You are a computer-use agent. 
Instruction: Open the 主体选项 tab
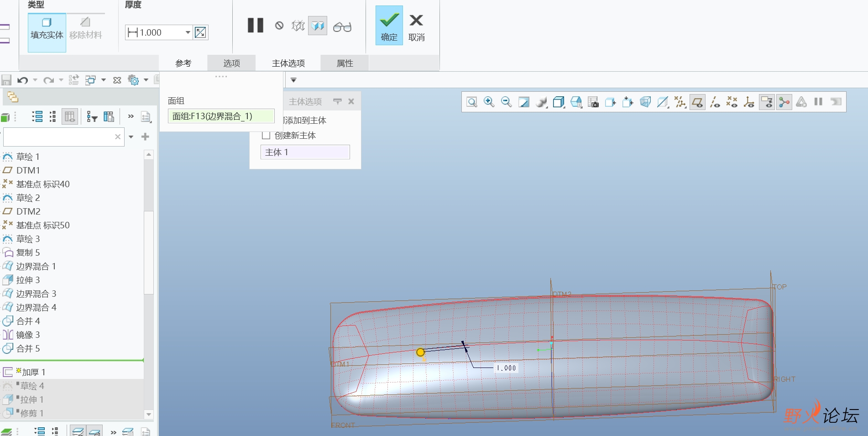[x=288, y=63]
